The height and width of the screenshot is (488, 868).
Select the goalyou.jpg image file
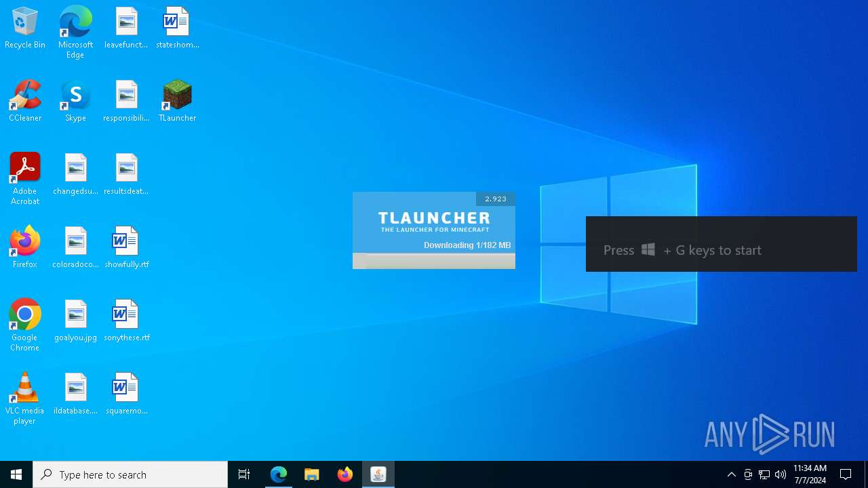pyautogui.click(x=75, y=321)
